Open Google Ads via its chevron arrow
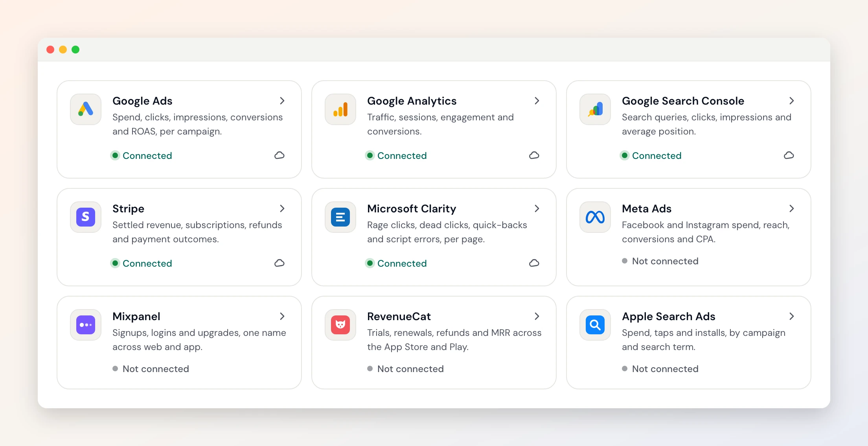The image size is (868, 446). tap(282, 101)
